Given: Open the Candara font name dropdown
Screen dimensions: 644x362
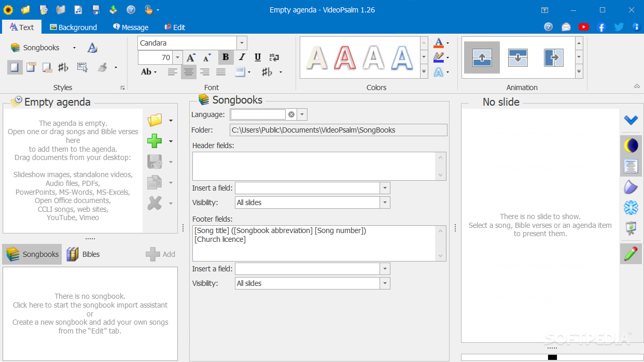Looking at the screenshot, I should click(x=242, y=43).
